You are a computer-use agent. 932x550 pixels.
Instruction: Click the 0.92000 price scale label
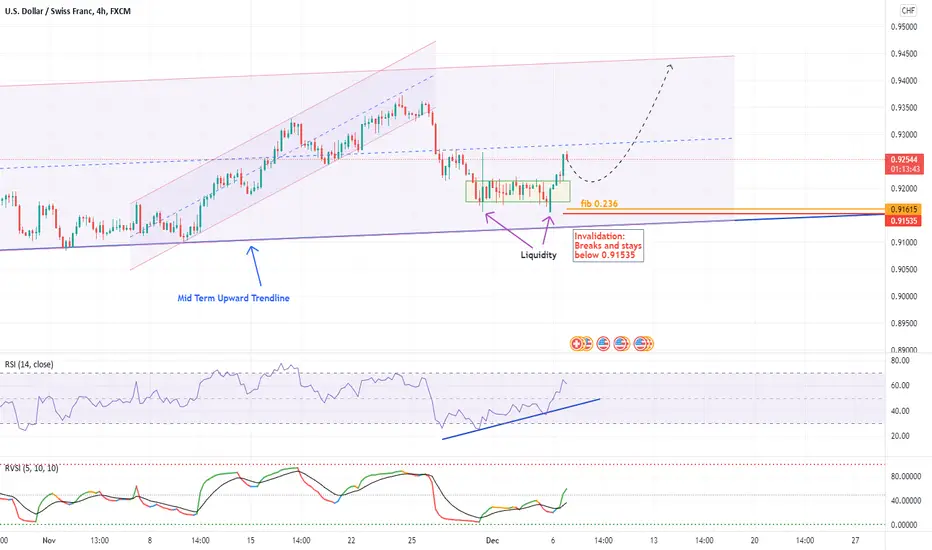coord(903,189)
